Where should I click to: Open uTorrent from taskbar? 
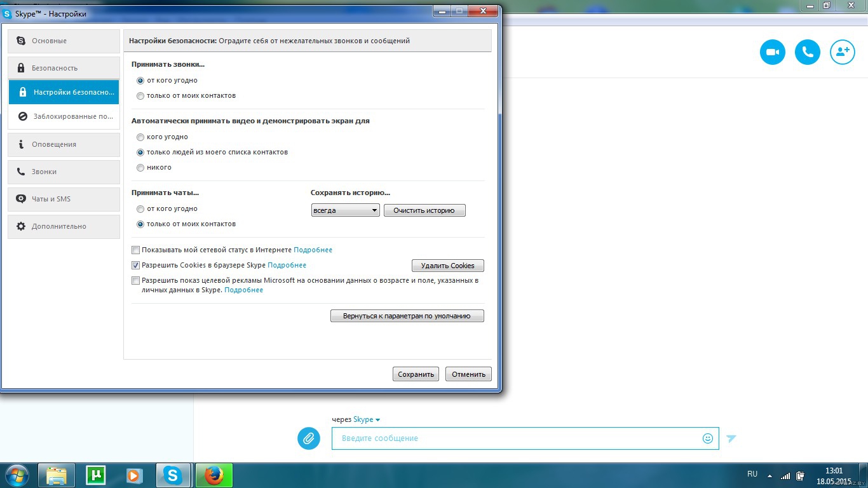(96, 475)
